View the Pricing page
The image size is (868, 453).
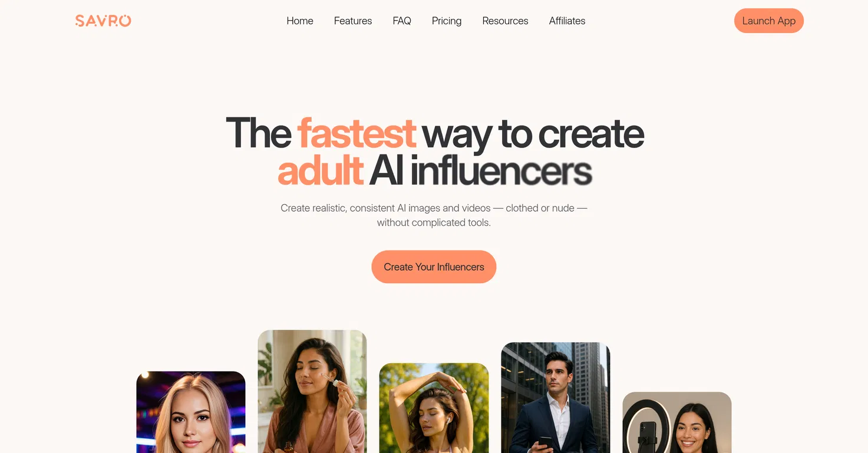tap(447, 21)
